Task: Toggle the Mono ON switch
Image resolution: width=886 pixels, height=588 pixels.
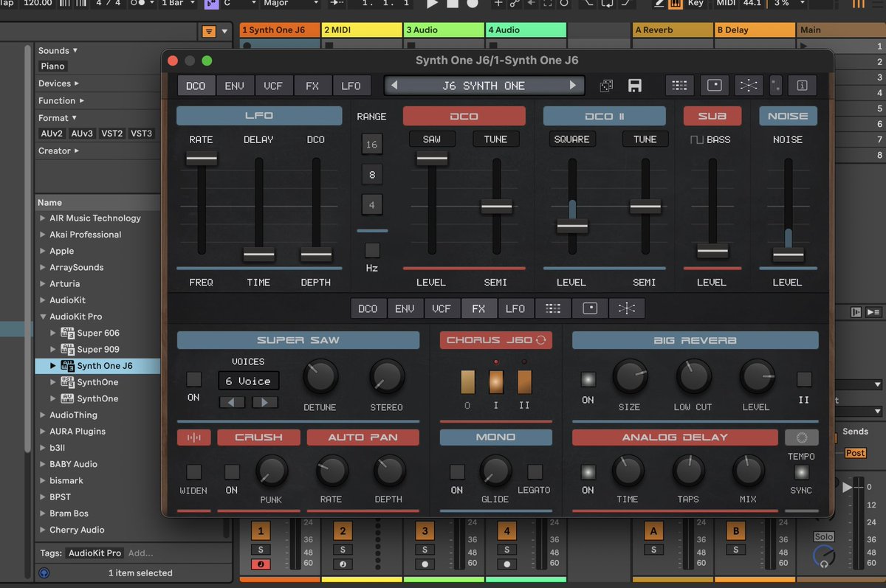Action: (x=457, y=472)
